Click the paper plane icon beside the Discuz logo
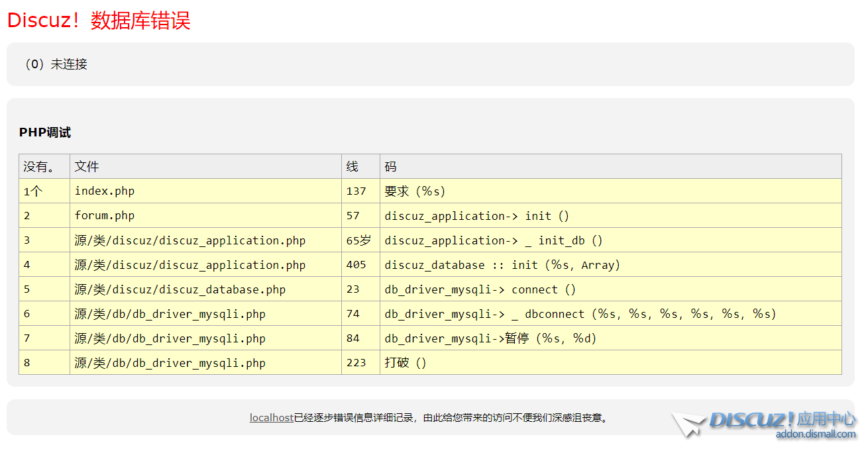Image resolution: width=868 pixels, height=451 pixels. (688, 424)
